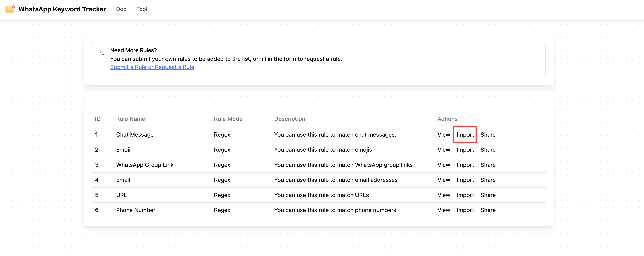This screenshot has height=256, width=644.
Task: Import the Emoji rule
Action: click(465, 149)
